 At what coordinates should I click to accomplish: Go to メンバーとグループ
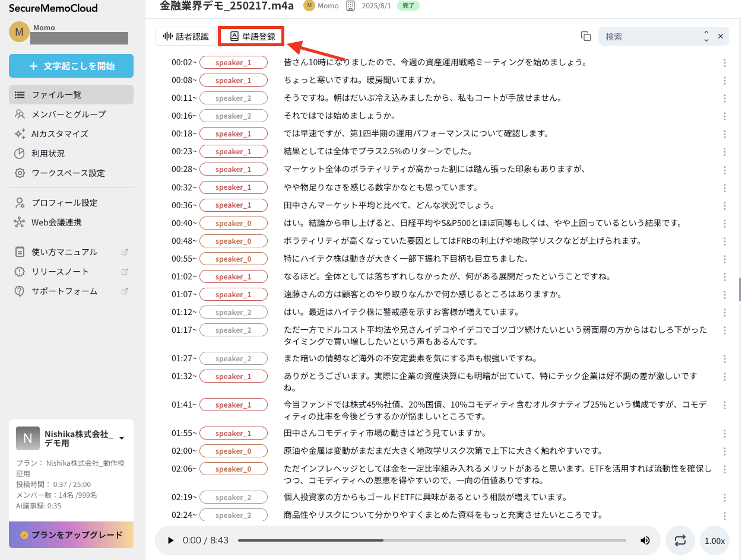[68, 114]
